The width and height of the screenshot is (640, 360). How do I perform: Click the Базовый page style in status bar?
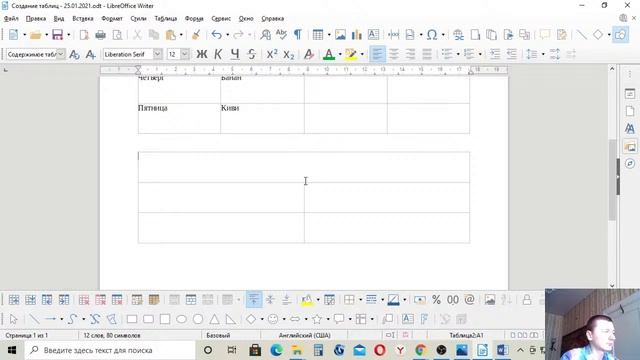tap(218, 335)
